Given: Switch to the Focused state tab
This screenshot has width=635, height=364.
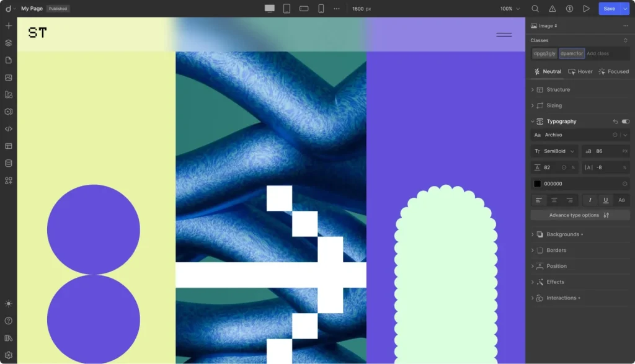Looking at the screenshot, I should click(613, 71).
